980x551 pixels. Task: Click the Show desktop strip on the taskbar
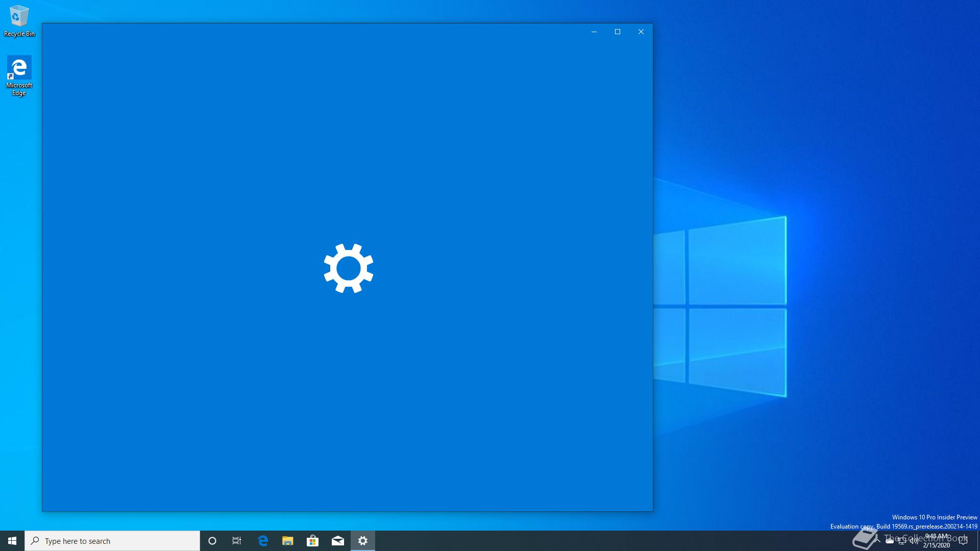point(978,541)
